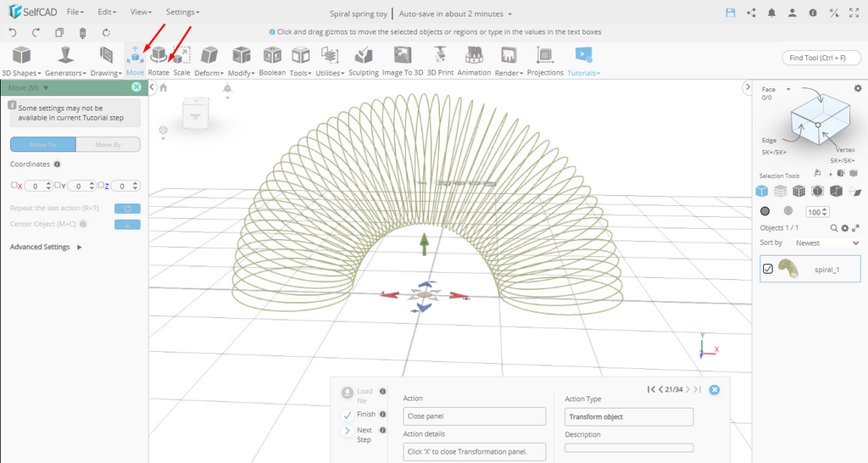Select the Boolean tool
The image size is (868, 463).
point(272,61)
